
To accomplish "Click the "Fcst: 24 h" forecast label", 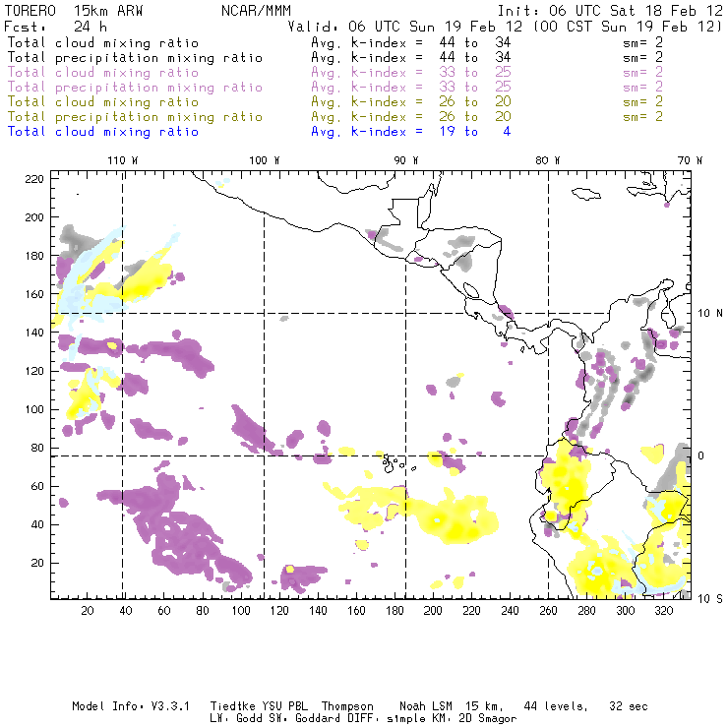I will pos(55,27).
